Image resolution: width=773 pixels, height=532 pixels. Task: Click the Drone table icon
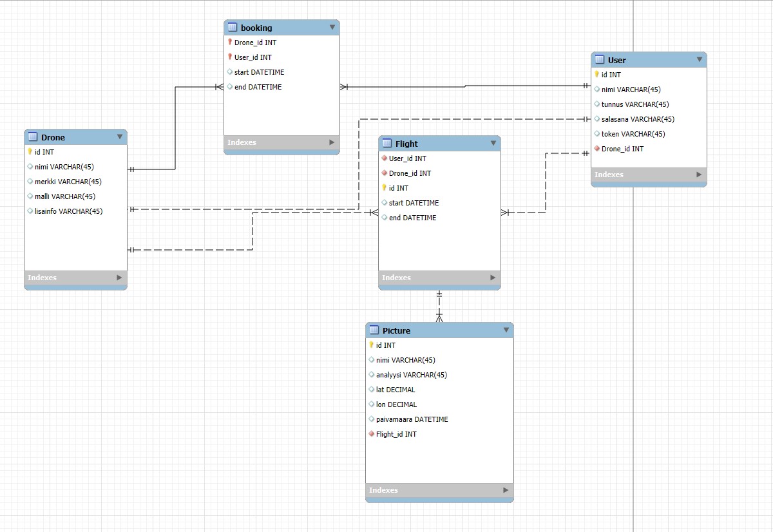point(33,137)
